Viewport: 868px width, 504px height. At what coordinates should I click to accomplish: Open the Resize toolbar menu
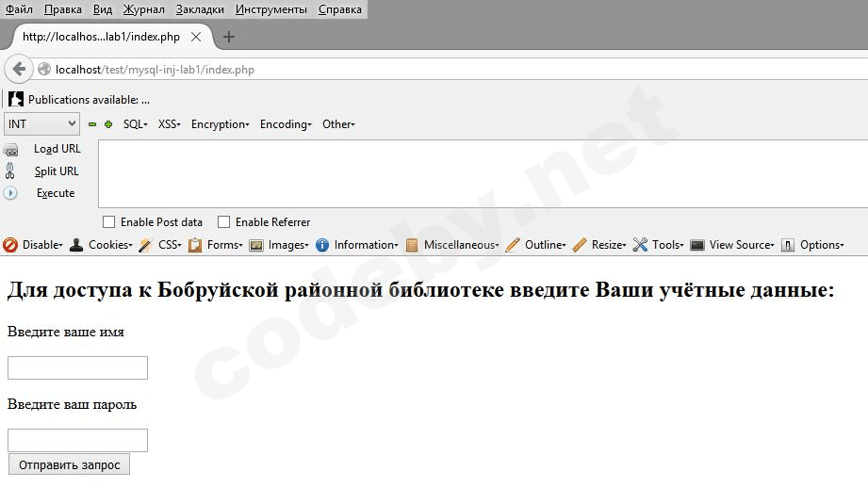tap(609, 245)
